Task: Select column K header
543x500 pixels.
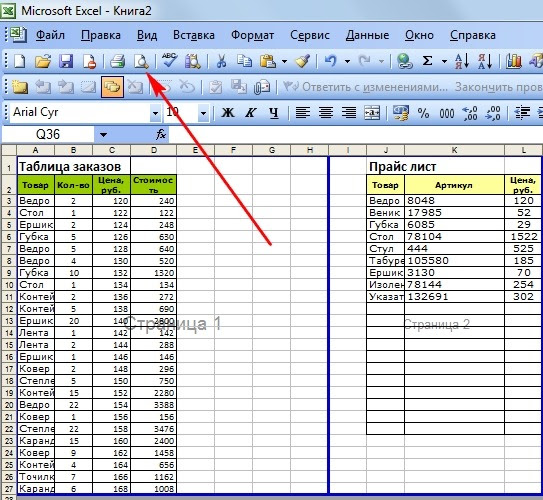Action: tap(454, 150)
